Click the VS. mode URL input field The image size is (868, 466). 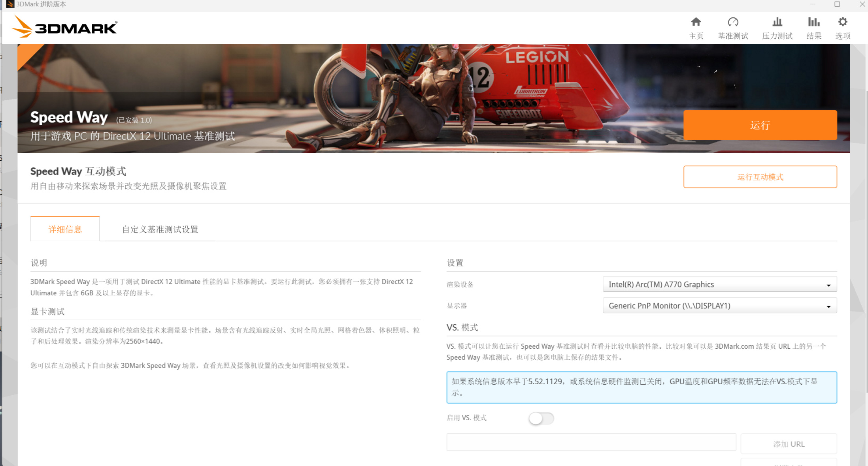click(591, 442)
